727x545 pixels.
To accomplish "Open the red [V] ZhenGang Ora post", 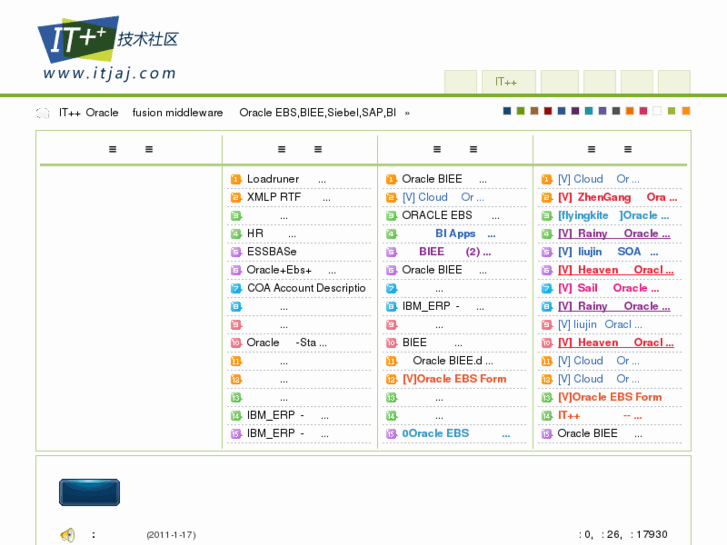I will click(618, 198).
